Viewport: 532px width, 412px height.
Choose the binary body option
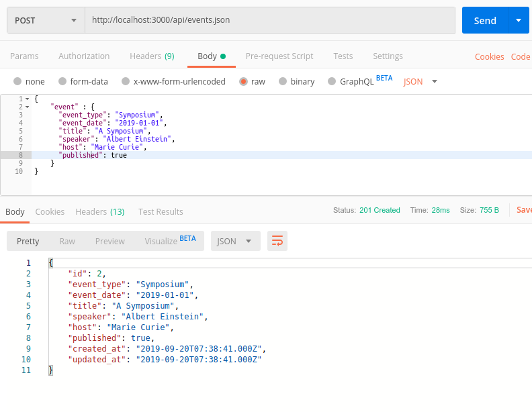283,82
